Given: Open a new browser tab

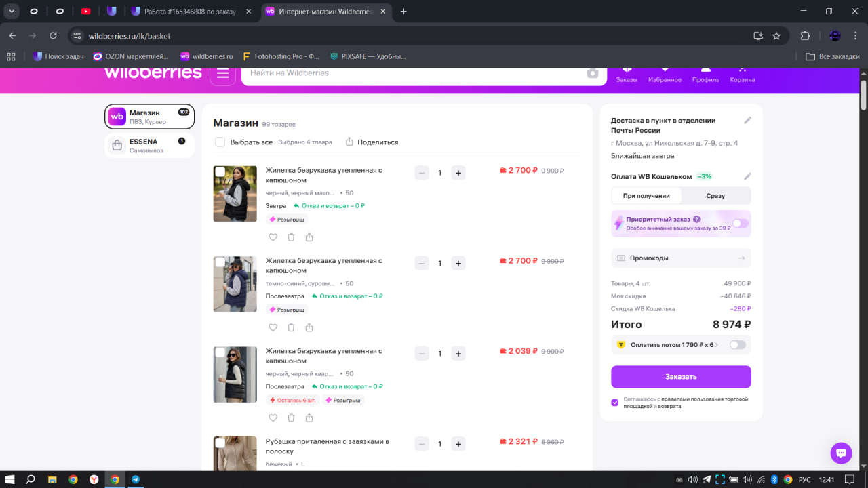Looking at the screenshot, I should [404, 12].
